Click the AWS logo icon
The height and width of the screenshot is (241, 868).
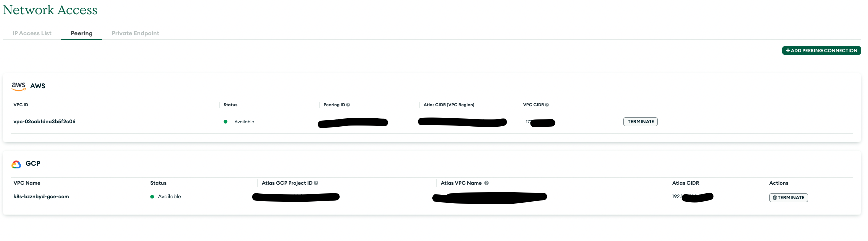[18, 86]
